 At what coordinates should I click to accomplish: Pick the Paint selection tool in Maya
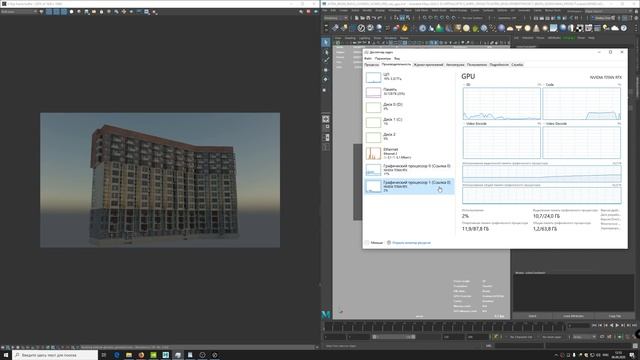(x=326, y=60)
